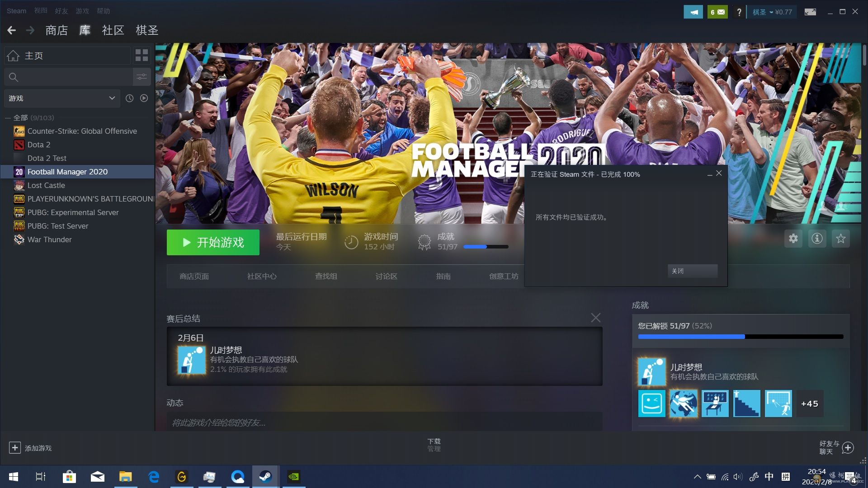Show the +45 more achievements
The image size is (868, 488).
(810, 404)
